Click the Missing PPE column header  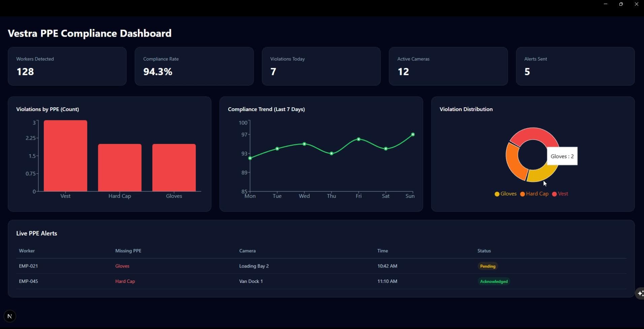(128, 251)
